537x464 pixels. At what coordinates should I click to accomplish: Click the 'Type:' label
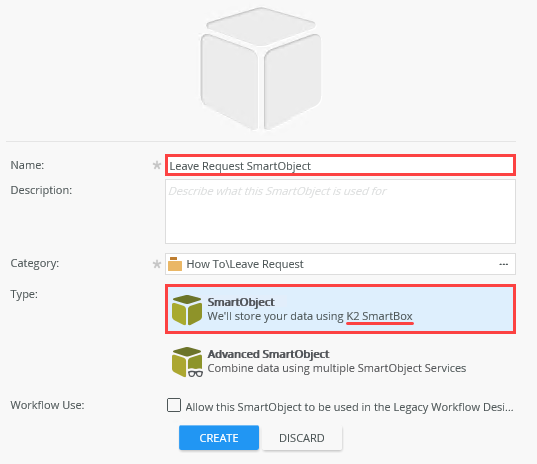24,294
